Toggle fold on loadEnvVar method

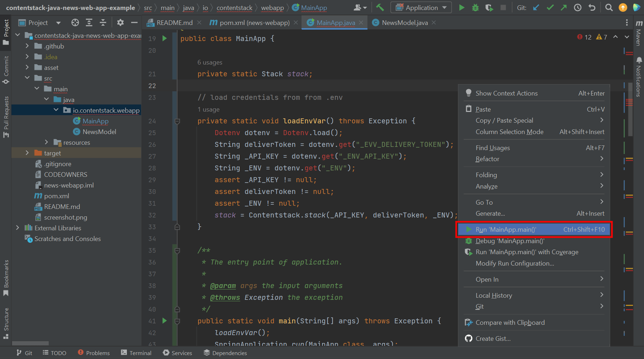click(x=177, y=121)
